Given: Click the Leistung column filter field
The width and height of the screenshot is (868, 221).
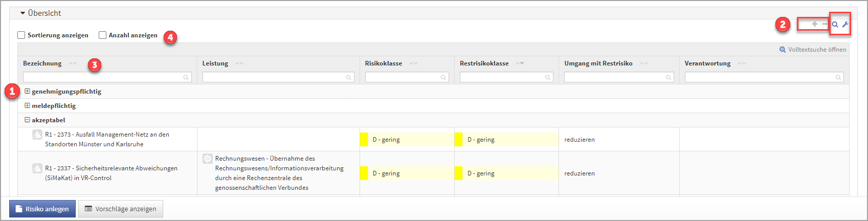Looking at the screenshot, I should point(274,77).
